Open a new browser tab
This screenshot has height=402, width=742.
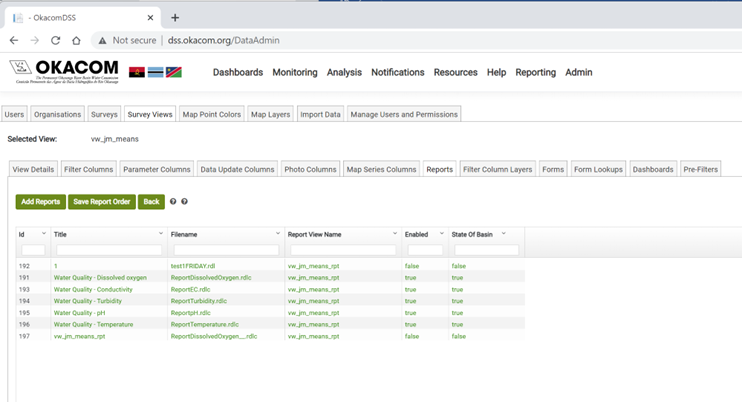tap(175, 17)
